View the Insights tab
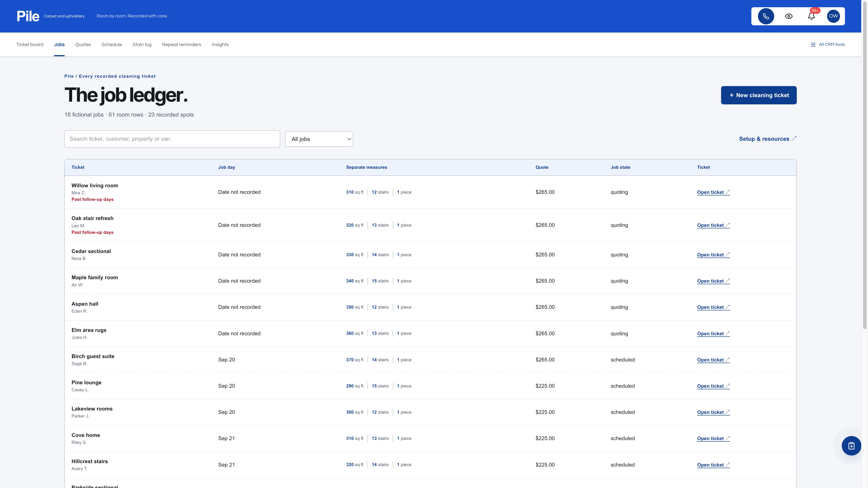This screenshot has width=868, height=488. tap(220, 45)
